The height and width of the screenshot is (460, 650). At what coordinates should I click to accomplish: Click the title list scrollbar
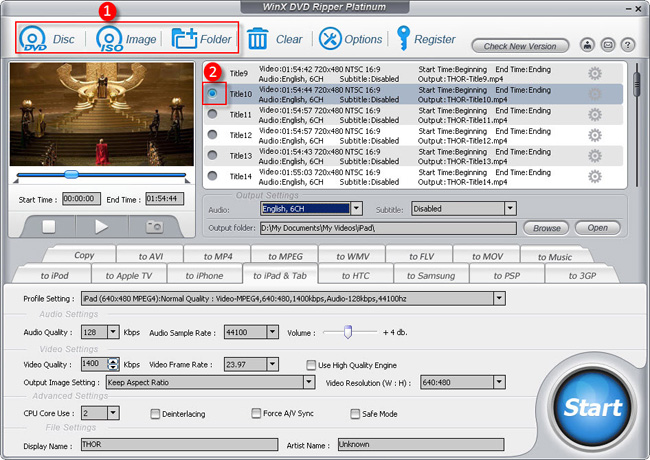point(637,84)
